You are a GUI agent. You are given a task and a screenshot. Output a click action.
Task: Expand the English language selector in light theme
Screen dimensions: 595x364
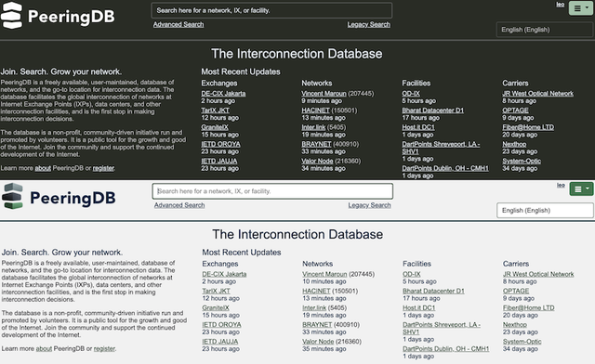coord(545,211)
